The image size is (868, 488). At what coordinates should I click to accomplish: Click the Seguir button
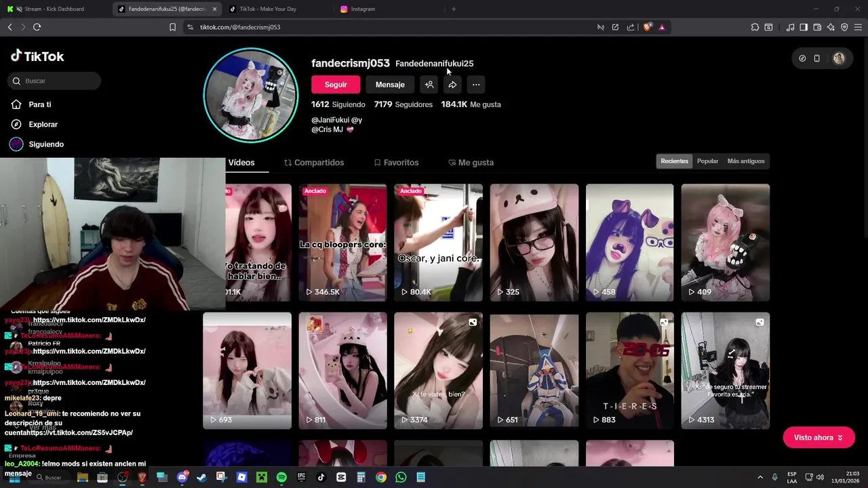336,85
